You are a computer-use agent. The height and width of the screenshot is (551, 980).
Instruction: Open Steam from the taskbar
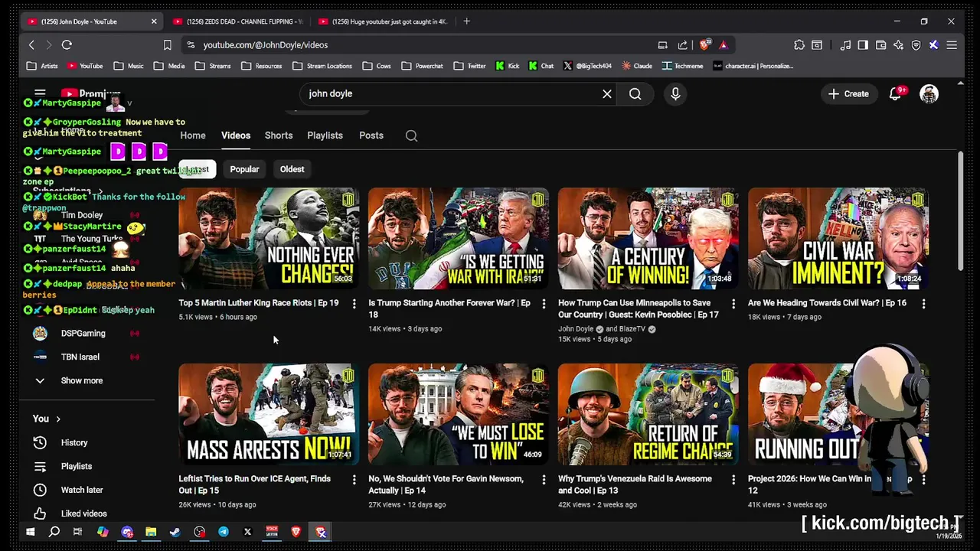175,532
